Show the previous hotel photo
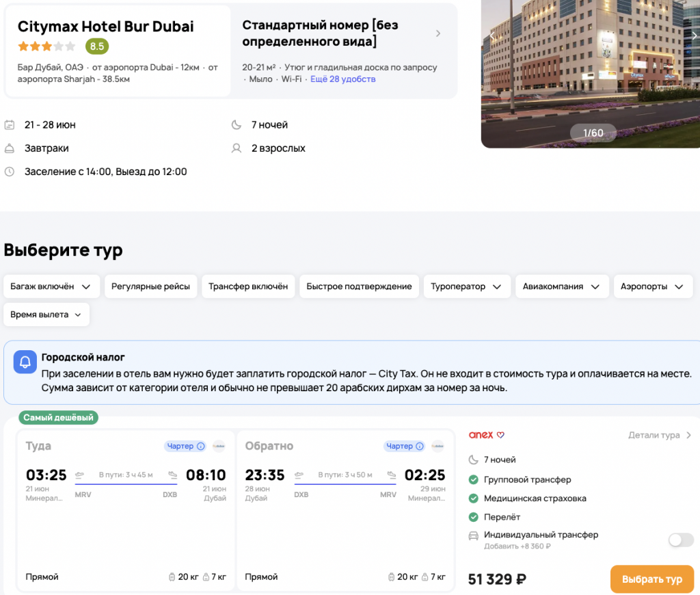 click(x=492, y=36)
